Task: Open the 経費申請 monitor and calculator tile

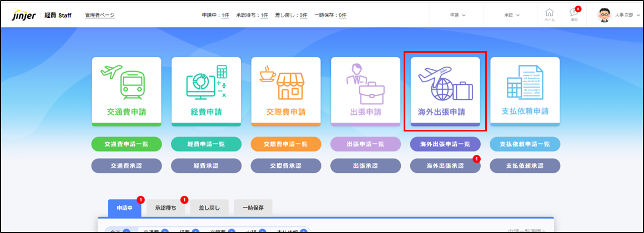Action: (206, 91)
